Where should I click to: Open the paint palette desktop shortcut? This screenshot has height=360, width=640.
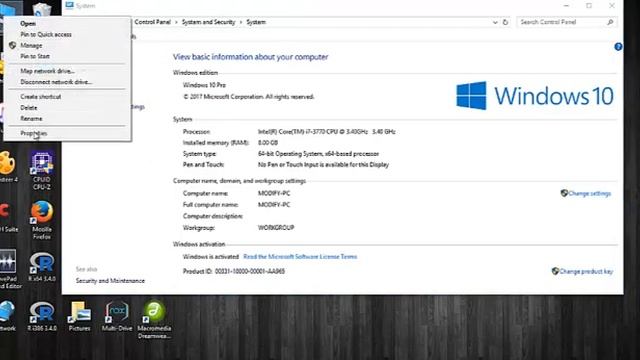click(7, 166)
